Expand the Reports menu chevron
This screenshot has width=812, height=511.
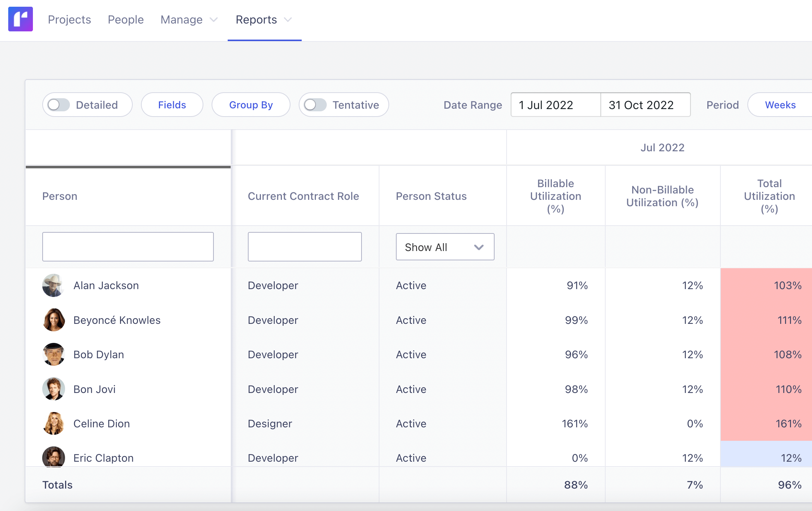click(x=287, y=20)
